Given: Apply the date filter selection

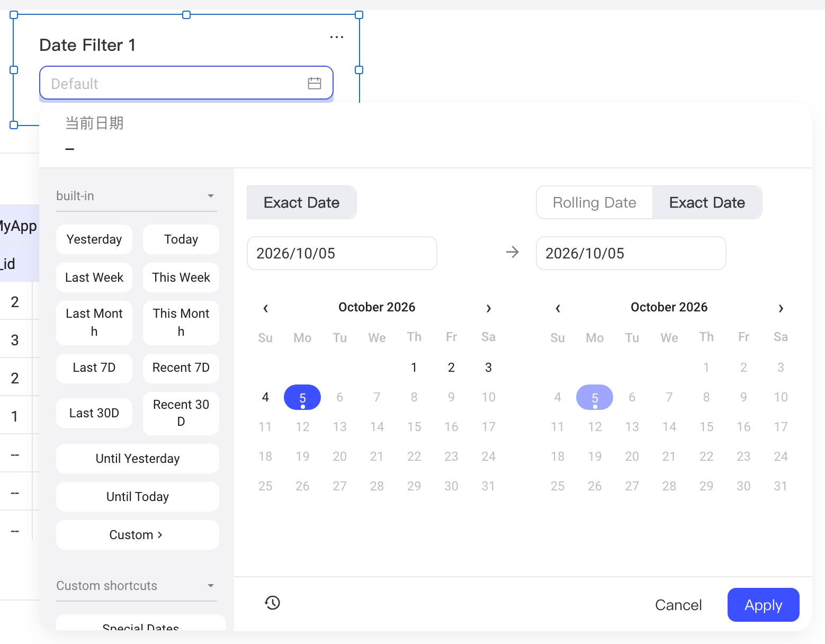Looking at the screenshot, I should point(763,605).
